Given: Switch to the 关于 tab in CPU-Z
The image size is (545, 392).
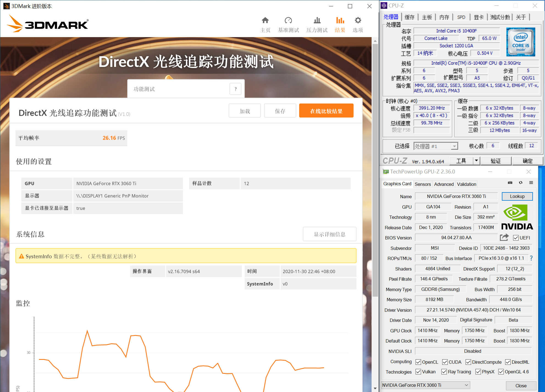Looking at the screenshot, I should (x=521, y=17).
